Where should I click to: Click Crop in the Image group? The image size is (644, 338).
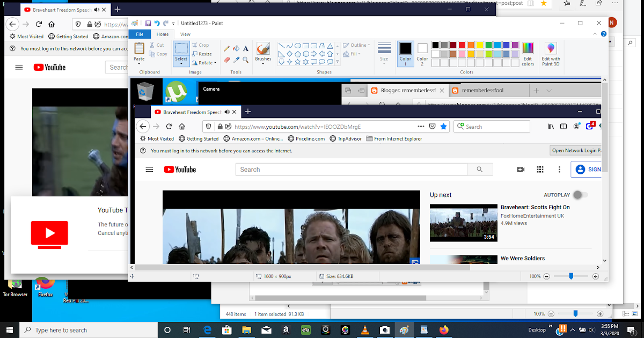click(200, 45)
